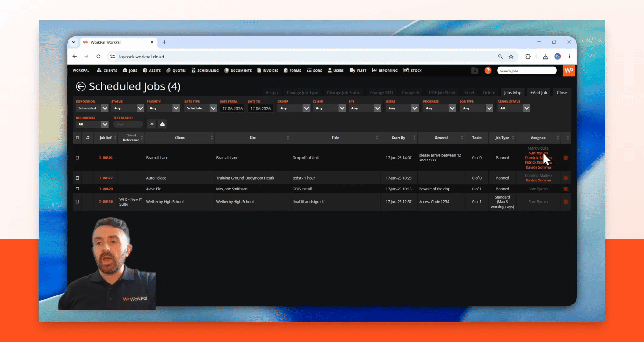Tick the checkbox for job J-00327
Screen dimensions: 644x342
(78, 178)
